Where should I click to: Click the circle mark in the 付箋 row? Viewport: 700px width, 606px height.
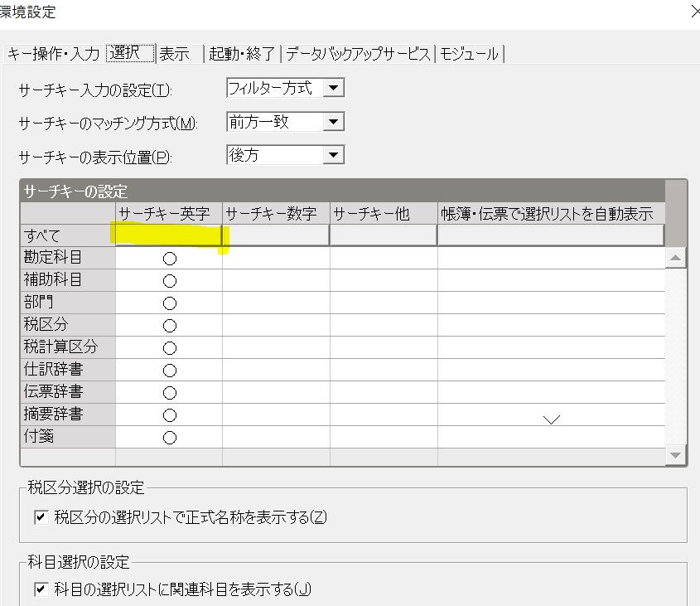pos(170,438)
